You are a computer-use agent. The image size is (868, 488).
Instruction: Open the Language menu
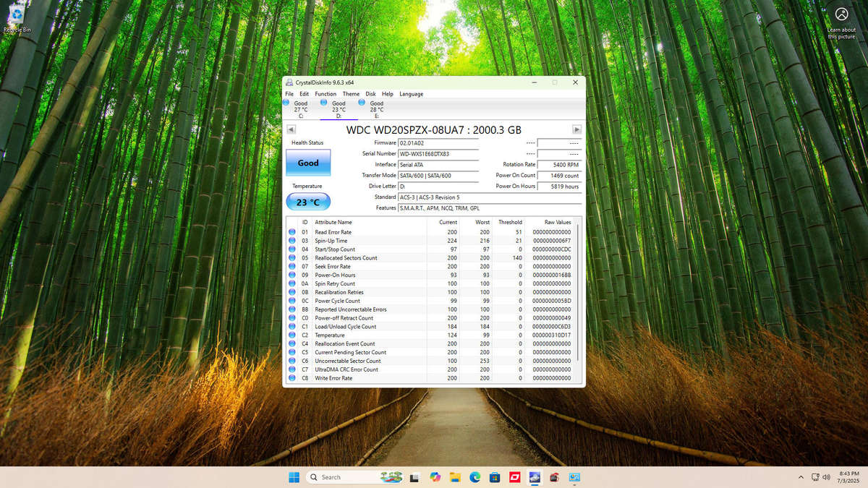click(411, 94)
